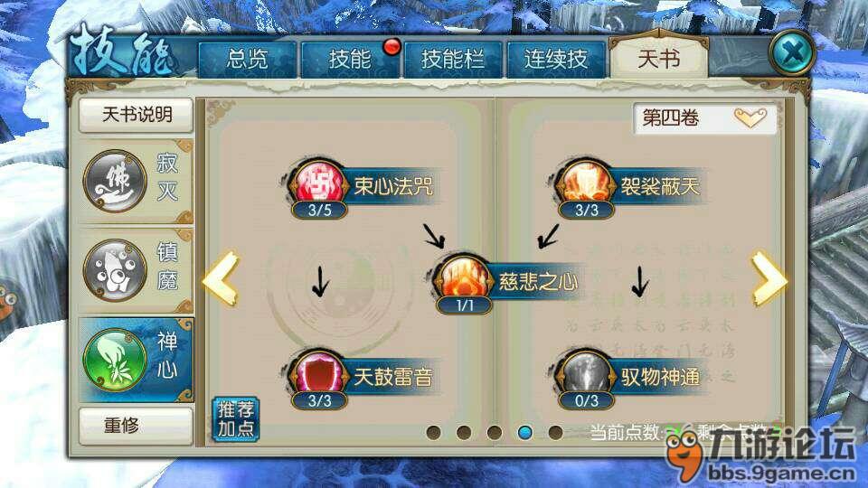Viewport: 868px width, 488px height.
Task: Go to previous page with left arrow
Action: point(222,278)
